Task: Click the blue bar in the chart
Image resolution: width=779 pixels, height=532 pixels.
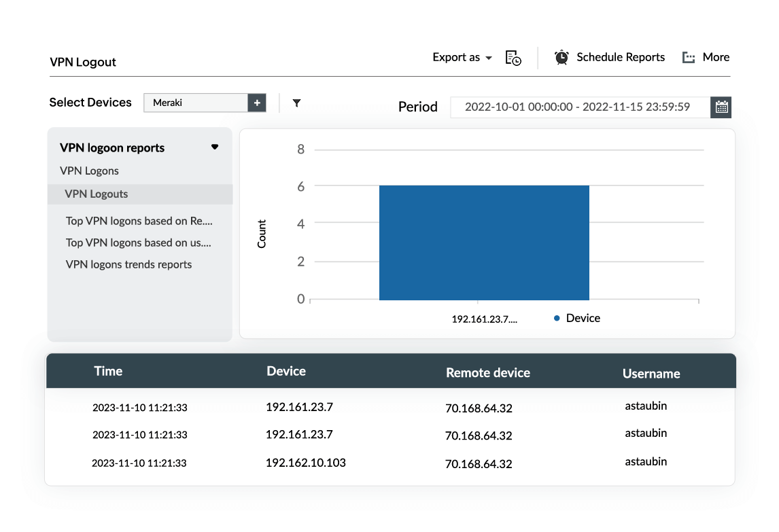Action: pyautogui.click(x=484, y=242)
